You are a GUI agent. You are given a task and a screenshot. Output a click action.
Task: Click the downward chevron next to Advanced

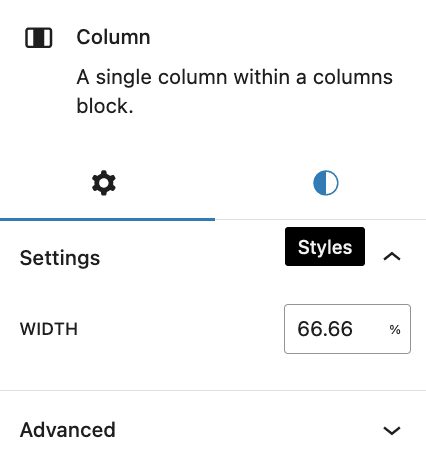(x=392, y=430)
